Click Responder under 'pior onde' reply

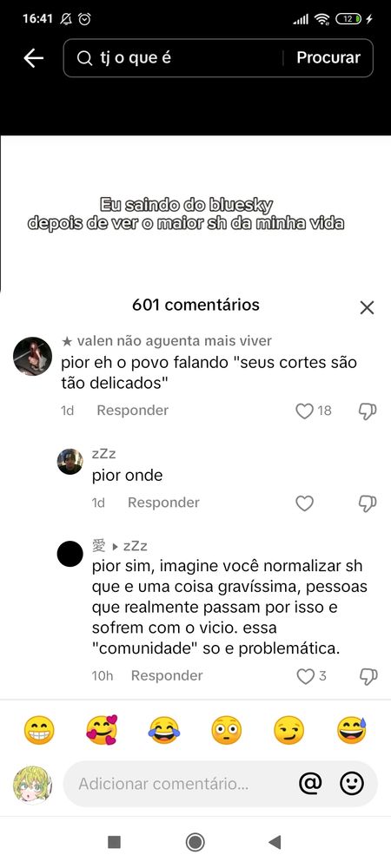pyautogui.click(x=163, y=503)
